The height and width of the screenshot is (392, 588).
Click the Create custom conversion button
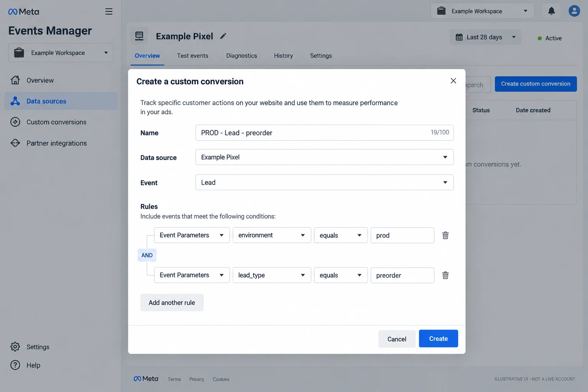[536, 84]
